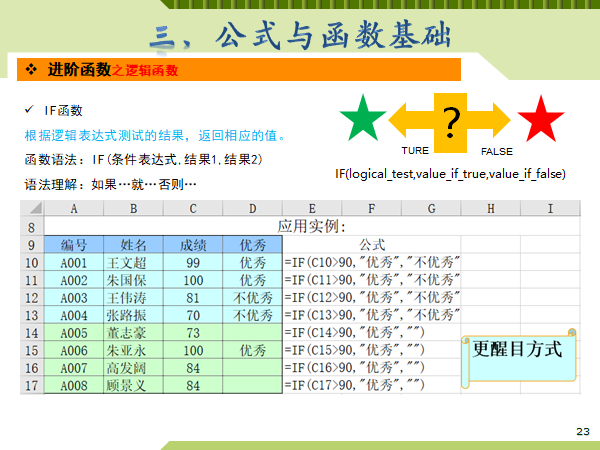Click the slide title '三、公式与函数基础'
The image size is (600, 450).
(300, 36)
